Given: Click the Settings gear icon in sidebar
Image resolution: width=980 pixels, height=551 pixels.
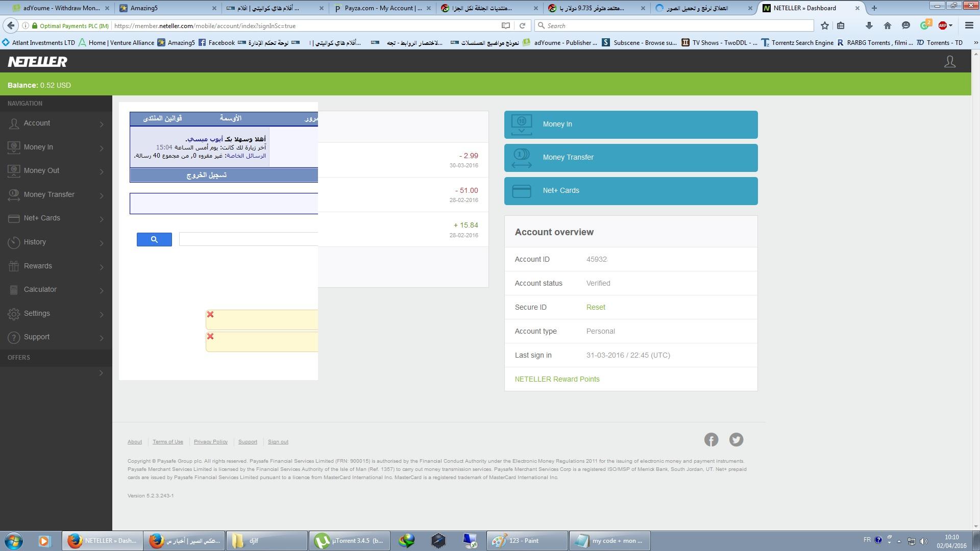Looking at the screenshot, I should (14, 314).
